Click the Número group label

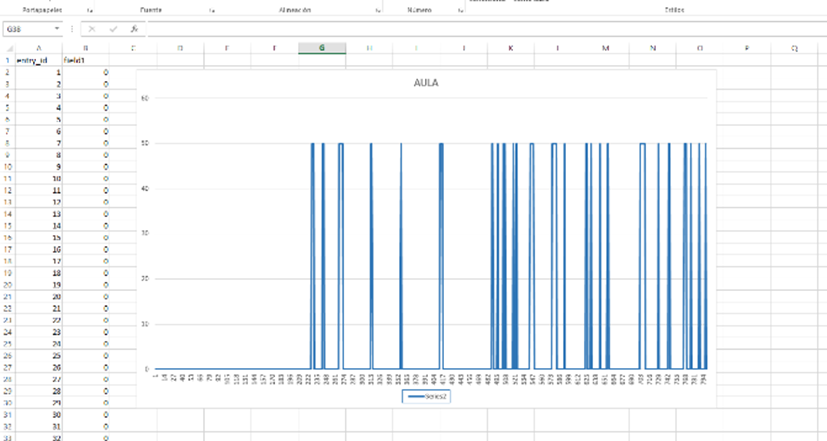(419, 10)
